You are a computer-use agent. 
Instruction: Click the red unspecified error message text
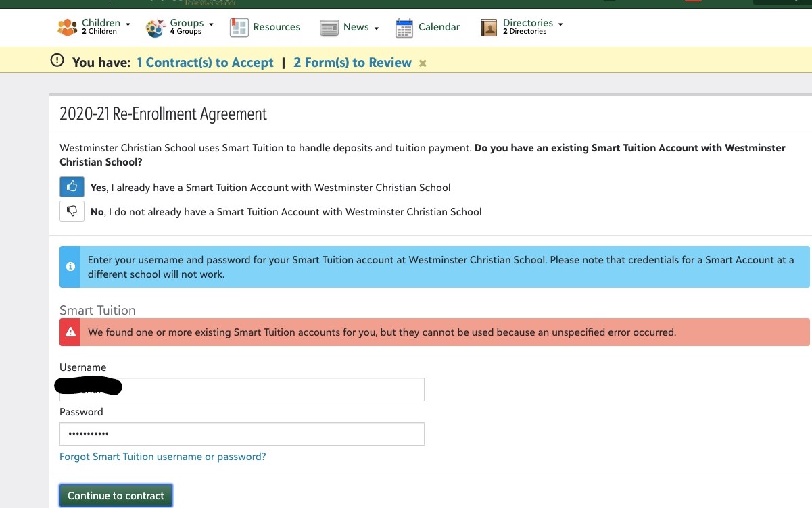382,332
